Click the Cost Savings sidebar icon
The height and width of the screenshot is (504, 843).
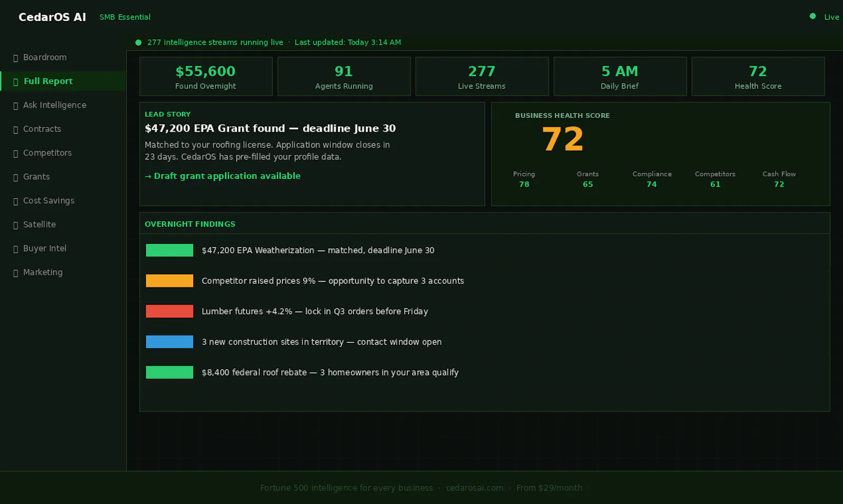(x=16, y=201)
